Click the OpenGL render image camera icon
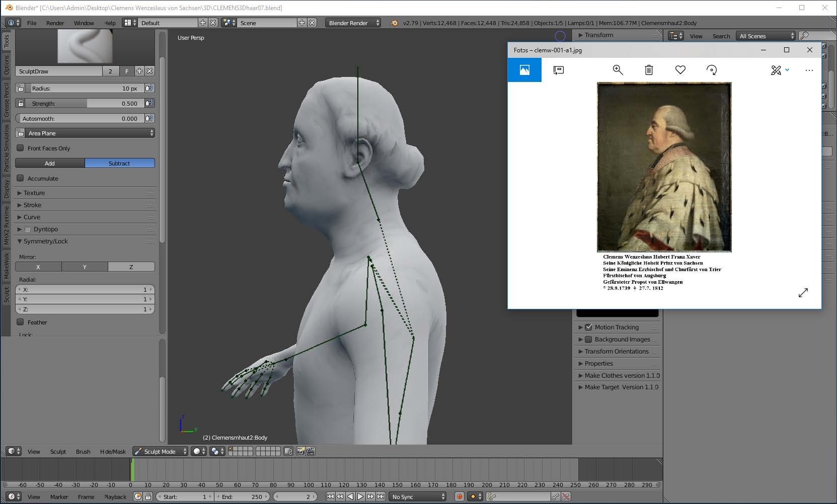 [x=300, y=451]
